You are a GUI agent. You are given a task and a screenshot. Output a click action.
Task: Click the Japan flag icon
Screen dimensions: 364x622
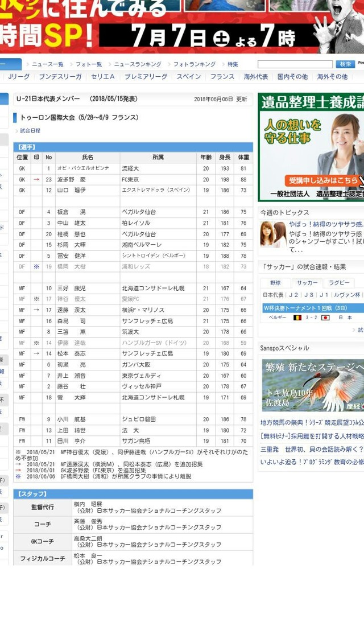(x=325, y=318)
